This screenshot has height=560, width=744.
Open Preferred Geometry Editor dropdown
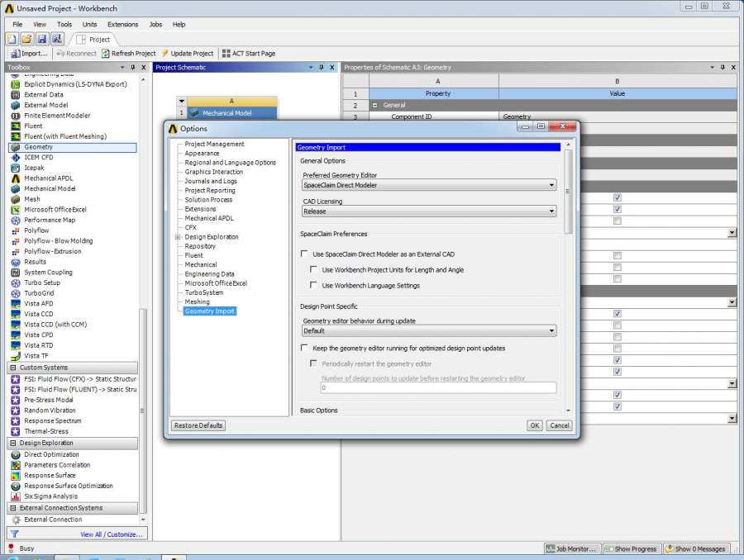click(x=429, y=185)
